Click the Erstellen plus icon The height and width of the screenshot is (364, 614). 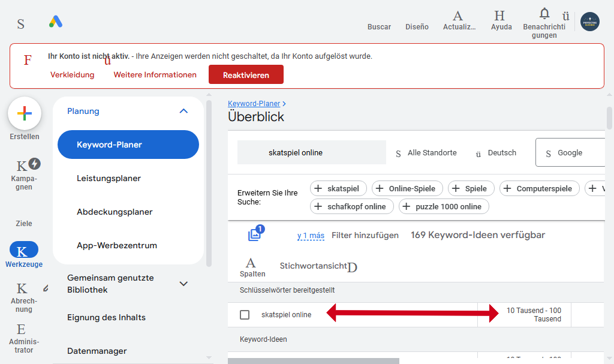click(24, 113)
